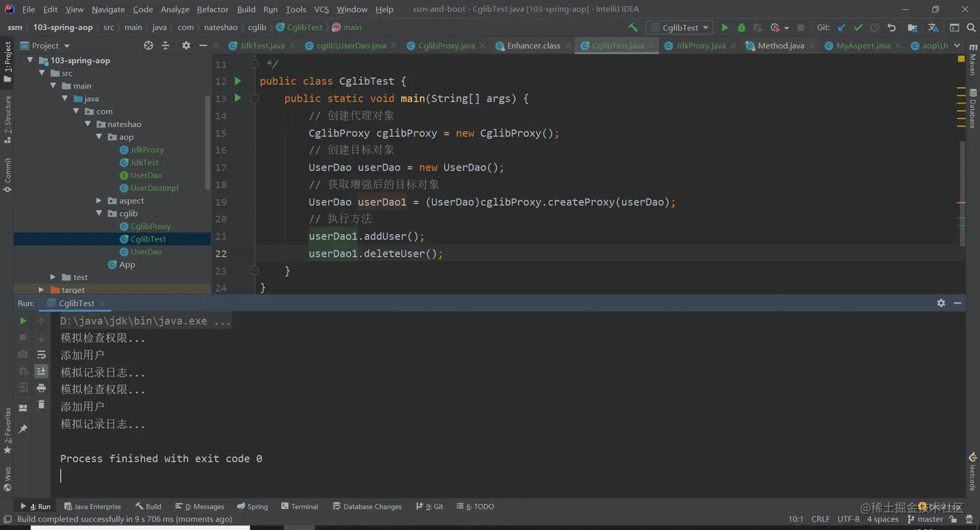Start debugging with the bug icon

click(741, 27)
